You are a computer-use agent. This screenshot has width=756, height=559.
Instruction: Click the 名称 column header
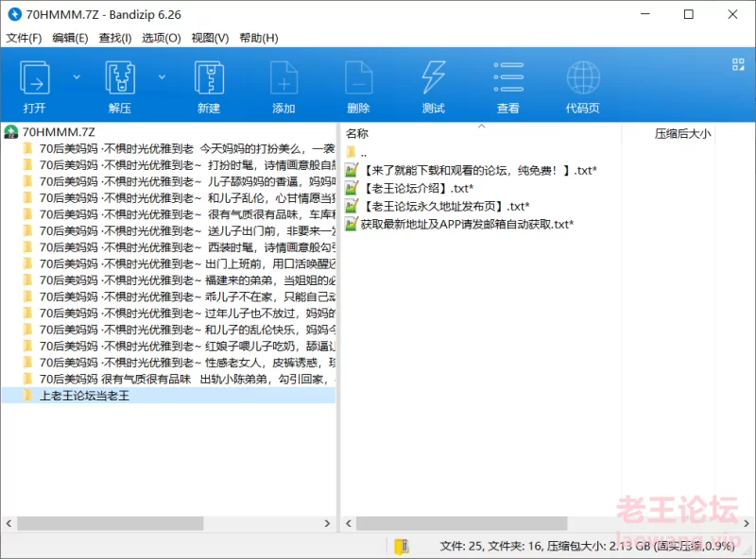coord(357,134)
